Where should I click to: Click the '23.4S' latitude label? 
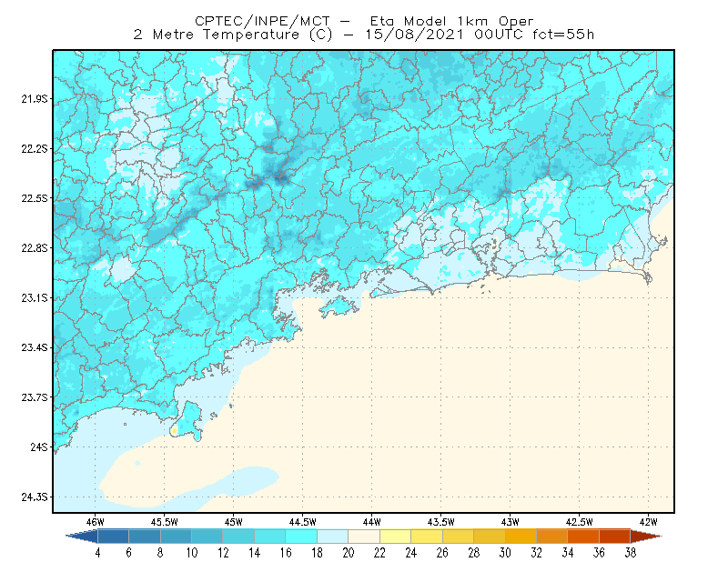pyautogui.click(x=34, y=347)
